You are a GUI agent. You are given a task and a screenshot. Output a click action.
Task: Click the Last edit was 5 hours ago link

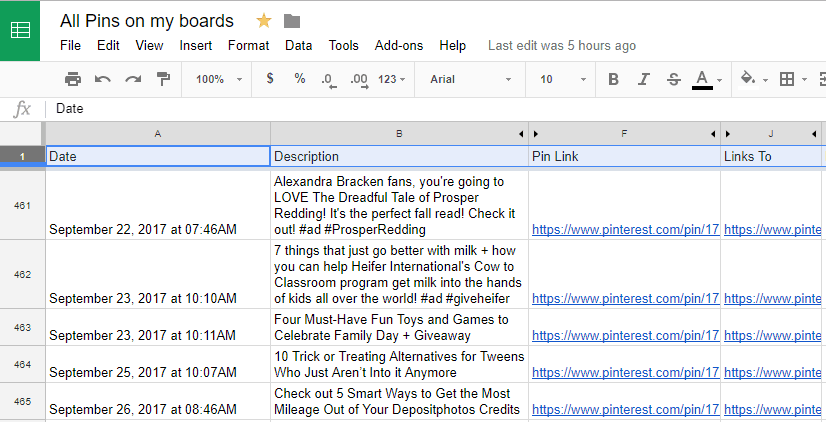(562, 45)
